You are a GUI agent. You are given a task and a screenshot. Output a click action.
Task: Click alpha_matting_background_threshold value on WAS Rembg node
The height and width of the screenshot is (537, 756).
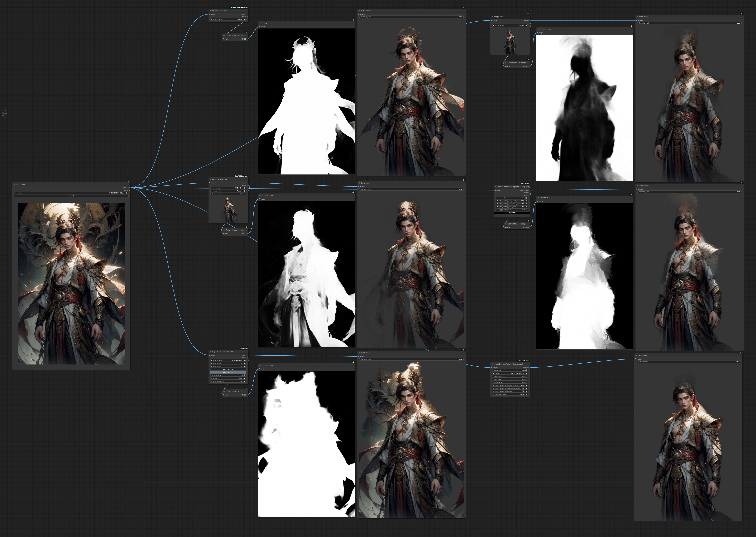pyautogui.click(x=523, y=388)
